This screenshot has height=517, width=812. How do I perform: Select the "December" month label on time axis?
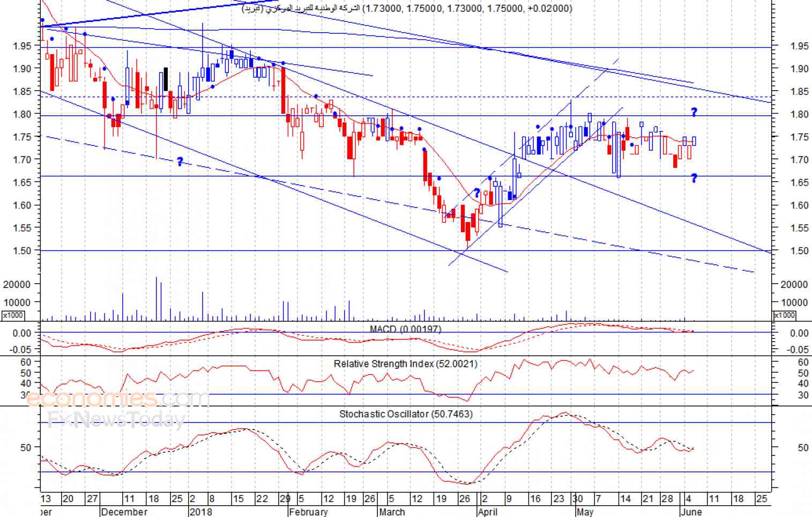(x=124, y=512)
